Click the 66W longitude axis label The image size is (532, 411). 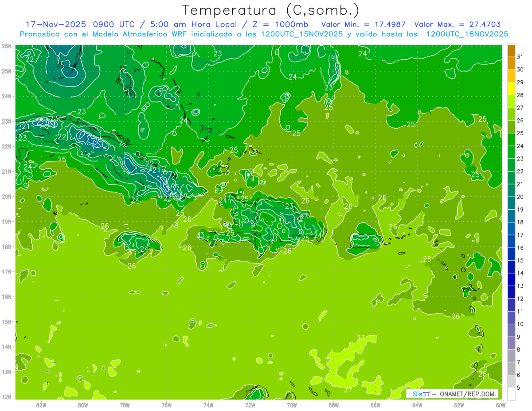pos(375,405)
